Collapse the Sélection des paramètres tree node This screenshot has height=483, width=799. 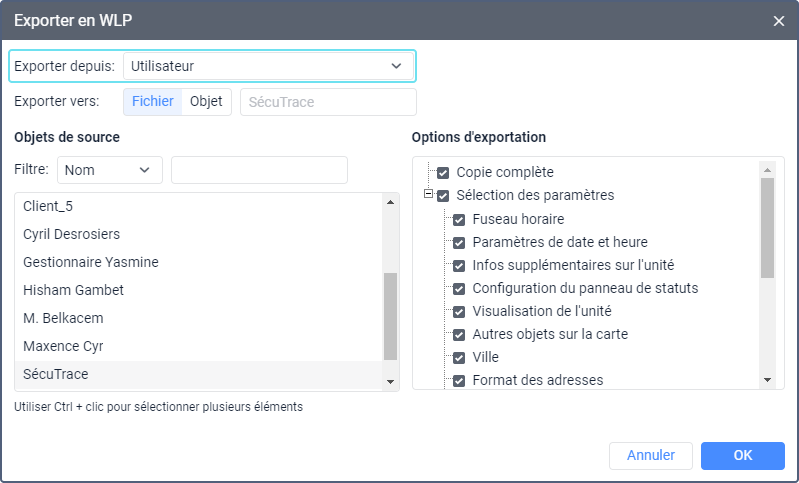coord(428,195)
